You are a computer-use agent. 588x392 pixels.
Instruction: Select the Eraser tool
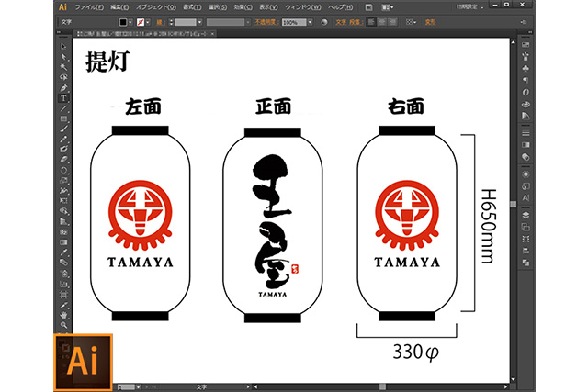(x=63, y=159)
